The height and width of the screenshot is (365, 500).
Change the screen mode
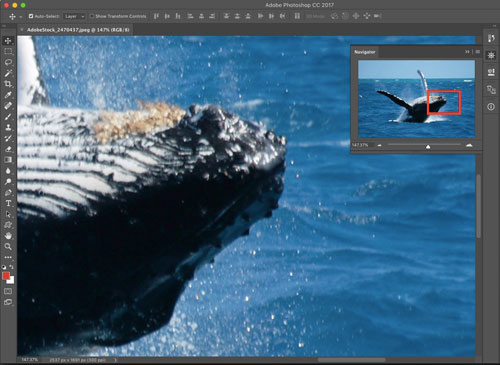click(8, 302)
